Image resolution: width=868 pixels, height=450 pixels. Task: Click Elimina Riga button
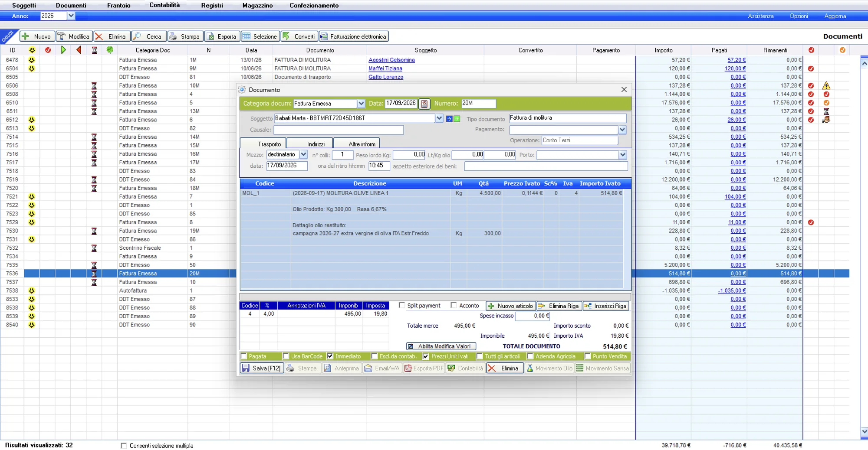[559, 306]
